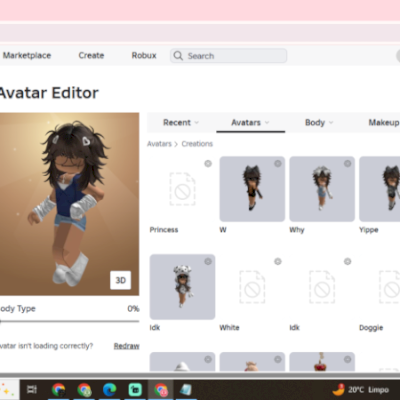Image resolution: width=400 pixels, height=400 pixels.
Task: Open the weather widget showing 20°C Limpo
Action: [x=361, y=389]
